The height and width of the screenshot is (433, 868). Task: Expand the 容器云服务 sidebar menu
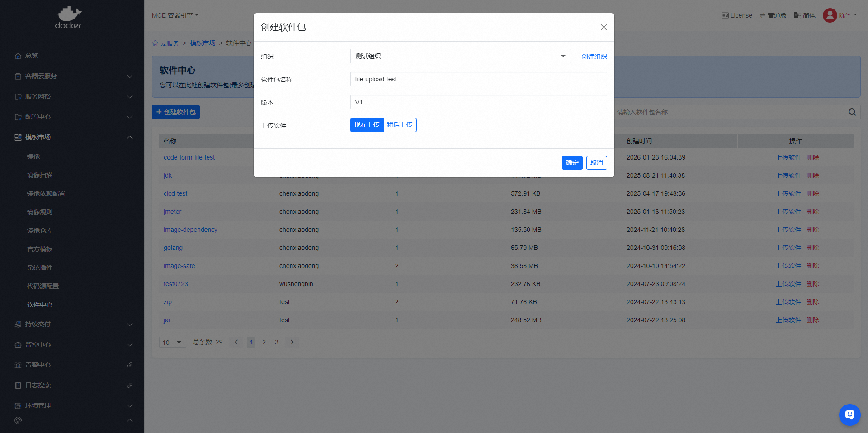click(72, 76)
